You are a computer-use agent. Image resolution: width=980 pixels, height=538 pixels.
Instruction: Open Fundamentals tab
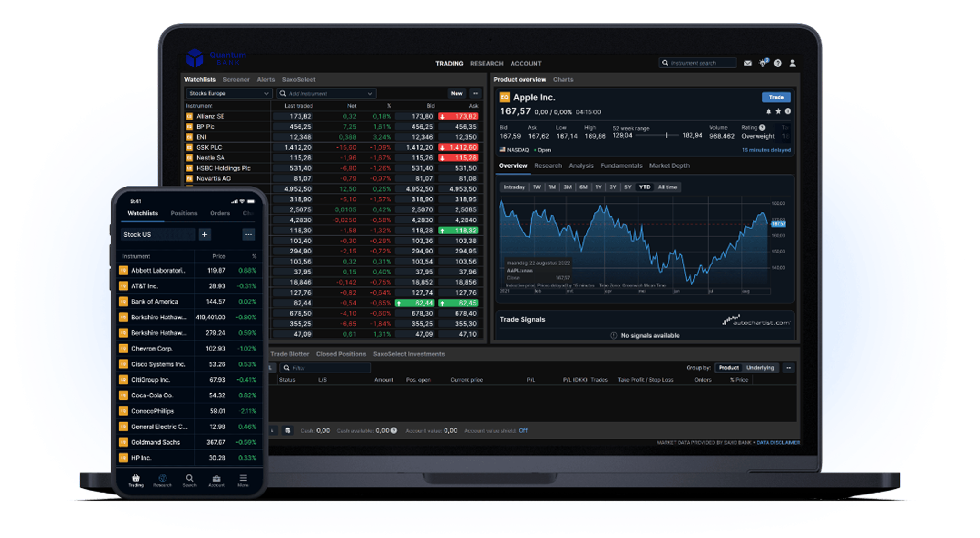[x=621, y=165]
